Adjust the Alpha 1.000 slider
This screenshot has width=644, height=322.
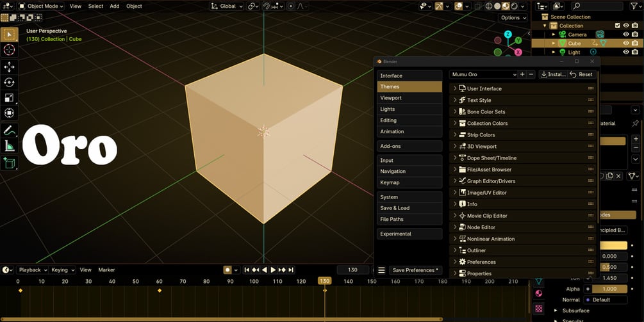[x=609, y=289]
